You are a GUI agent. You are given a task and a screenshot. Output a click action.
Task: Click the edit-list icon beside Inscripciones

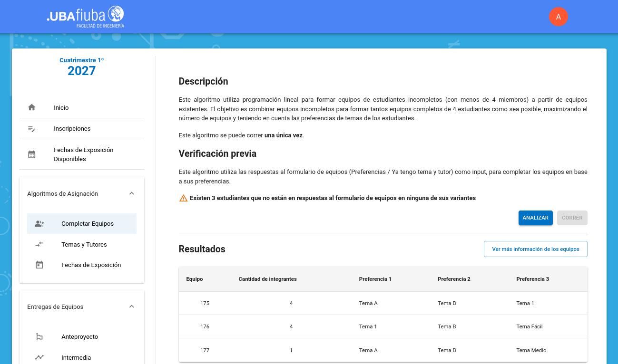32,129
